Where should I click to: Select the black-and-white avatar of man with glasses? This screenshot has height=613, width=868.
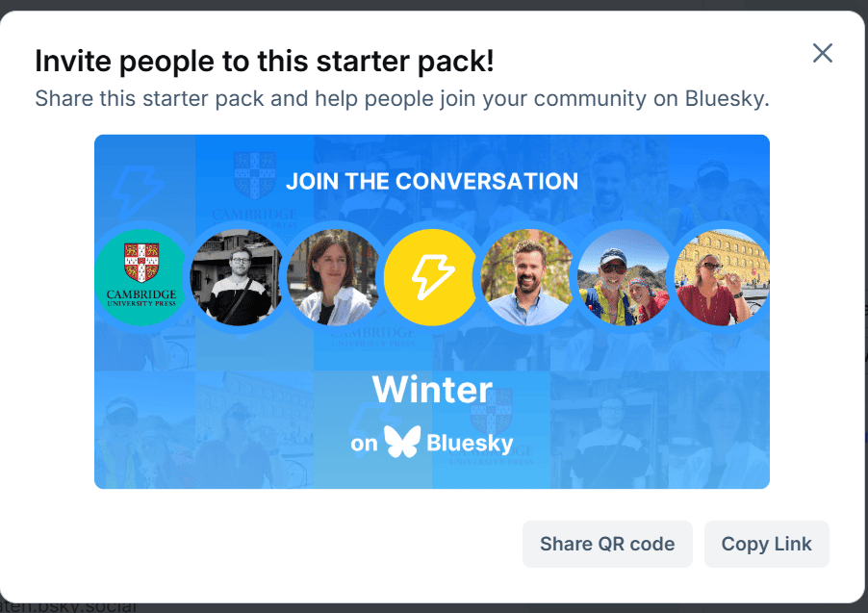pos(238,277)
